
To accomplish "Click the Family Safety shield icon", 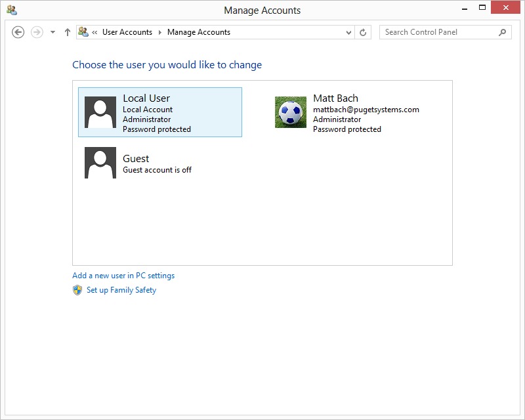I will (x=77, y=290).
